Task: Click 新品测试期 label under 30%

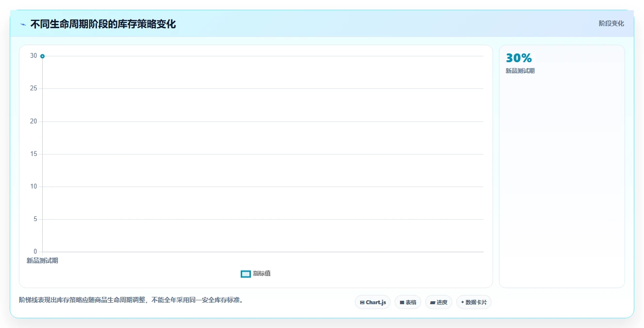Action: click(x=520, y=71)
